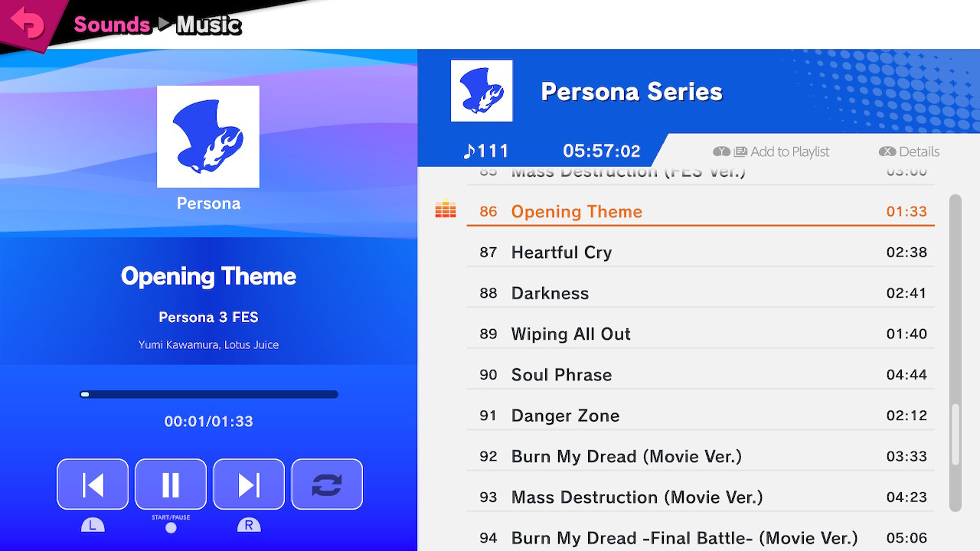This screenshot has width=980, height=551.
Task: Pause the currently playing song
Action: coord(171,484)
